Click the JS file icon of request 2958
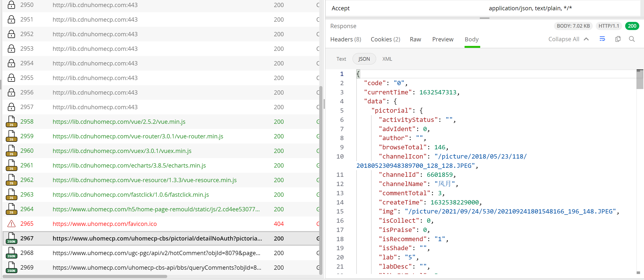This screenshot has height=280, width=644. click(11, 122)
